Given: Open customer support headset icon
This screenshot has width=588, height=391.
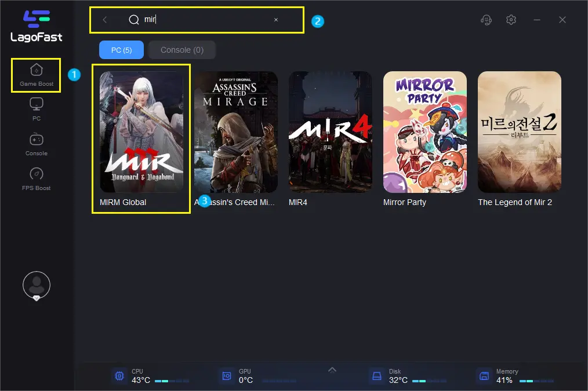Looking at the screenshot, I should (x=486, y=20).
